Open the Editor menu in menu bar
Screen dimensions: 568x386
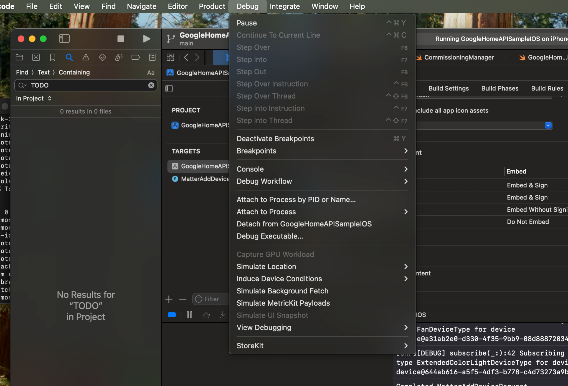tap(178, 7)
